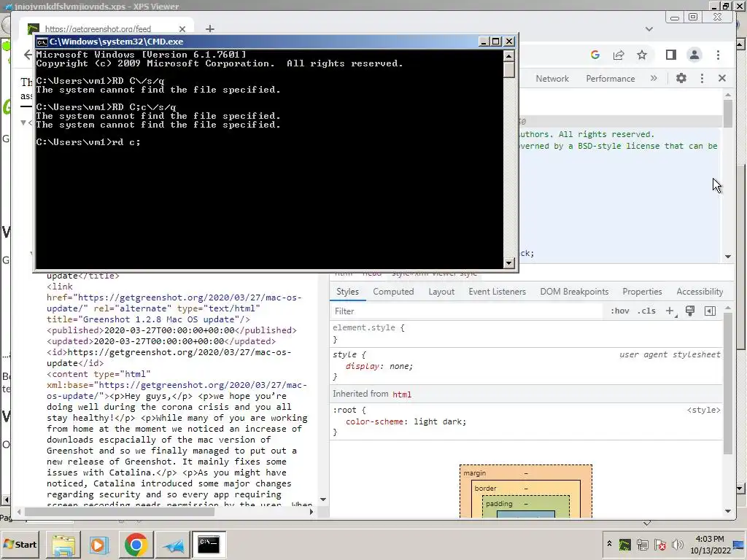Open the Chrome profile avatar
This screenshot has height=560, width=747.
(x=694, y=55)
